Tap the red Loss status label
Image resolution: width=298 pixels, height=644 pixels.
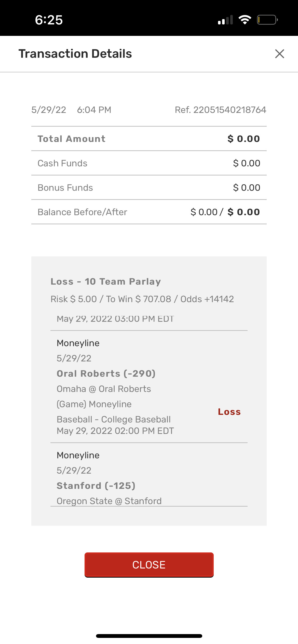tap(229, 412)
